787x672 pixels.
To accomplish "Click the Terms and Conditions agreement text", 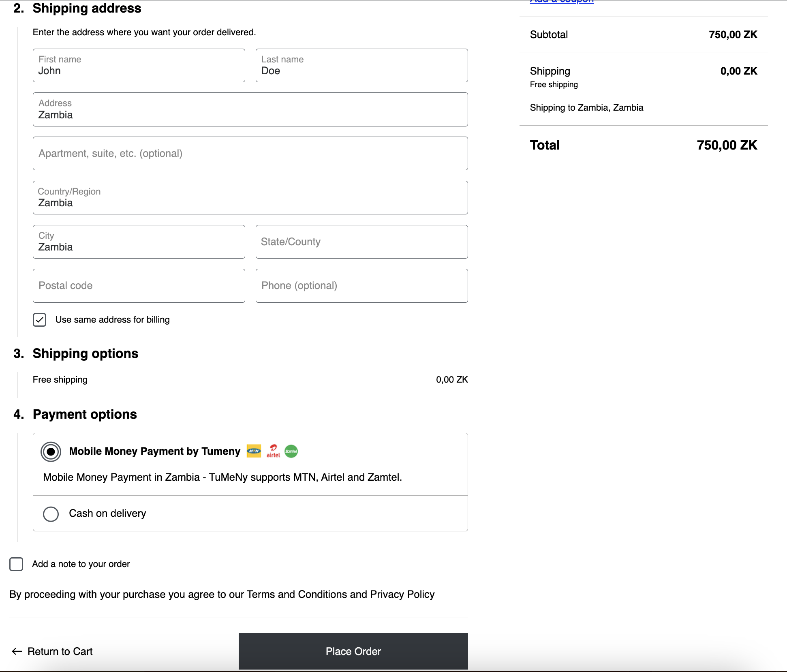I will coord(222,595).
